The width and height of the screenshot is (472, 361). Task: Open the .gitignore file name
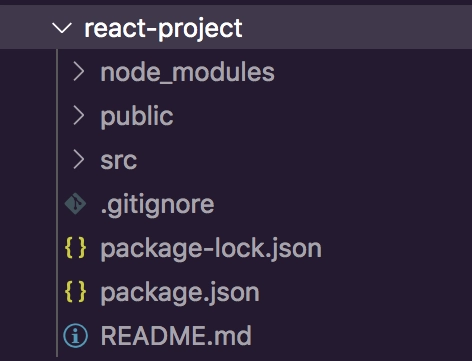pyautogui.click(x=157, y=205)
